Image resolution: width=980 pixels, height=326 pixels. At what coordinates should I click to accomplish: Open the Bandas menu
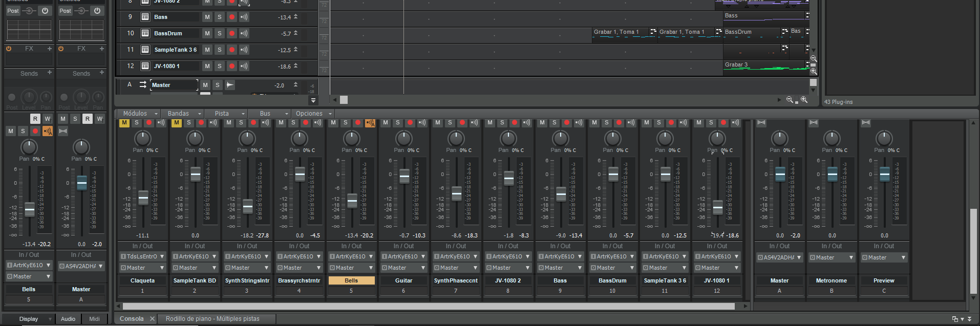tap(182, 114)
